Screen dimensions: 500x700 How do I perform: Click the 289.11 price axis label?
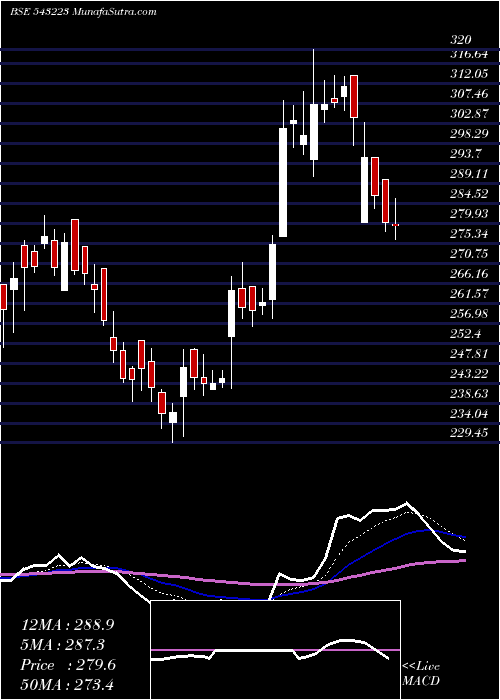click(469, 174)
